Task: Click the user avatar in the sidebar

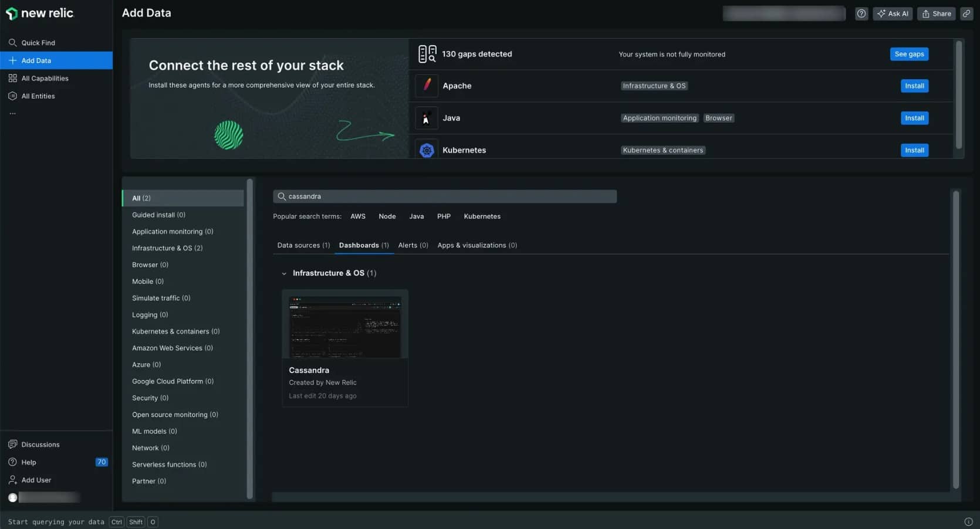Action: [13, 497]
